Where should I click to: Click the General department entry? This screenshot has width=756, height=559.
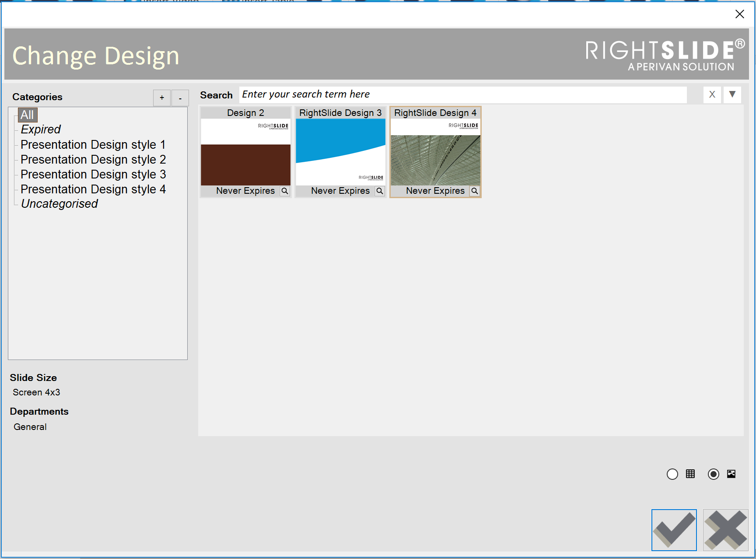click(30, 427)
